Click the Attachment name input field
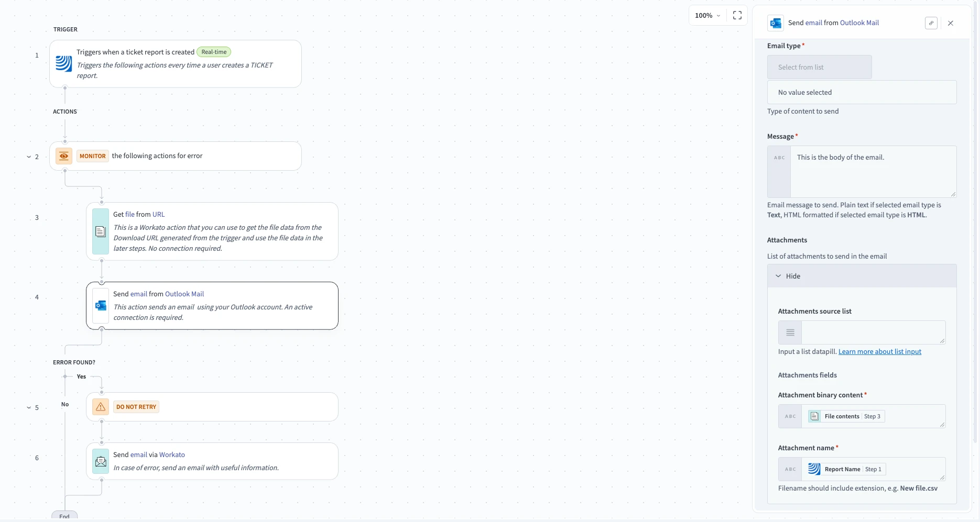The width and height of the screenshot is (980, 522). click(x=873, y=469)
